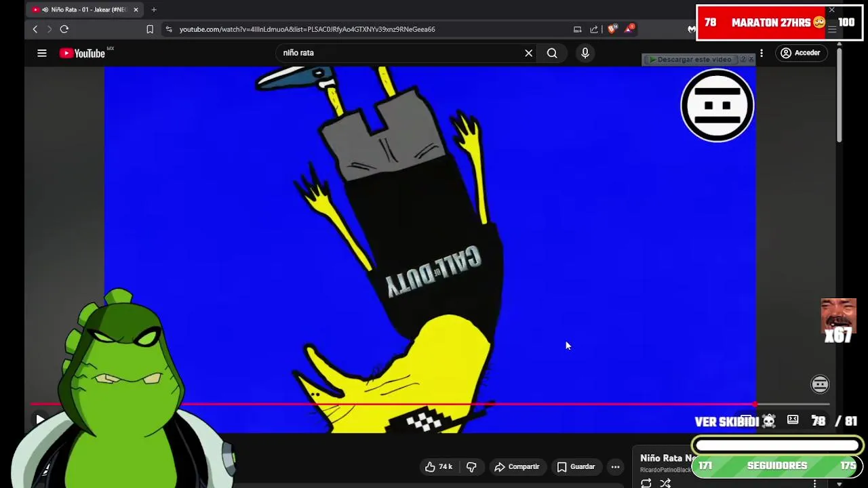Image resolution: width=868 pixels, height=488 pixels.
Task: Share this page from the address bar
Action: [x=594, y=29]
